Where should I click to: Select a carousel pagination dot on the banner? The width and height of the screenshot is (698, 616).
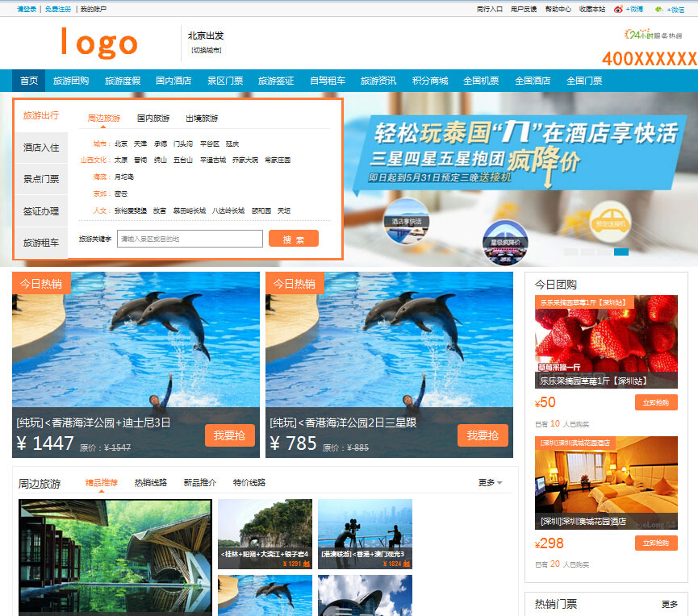(621, 252)
